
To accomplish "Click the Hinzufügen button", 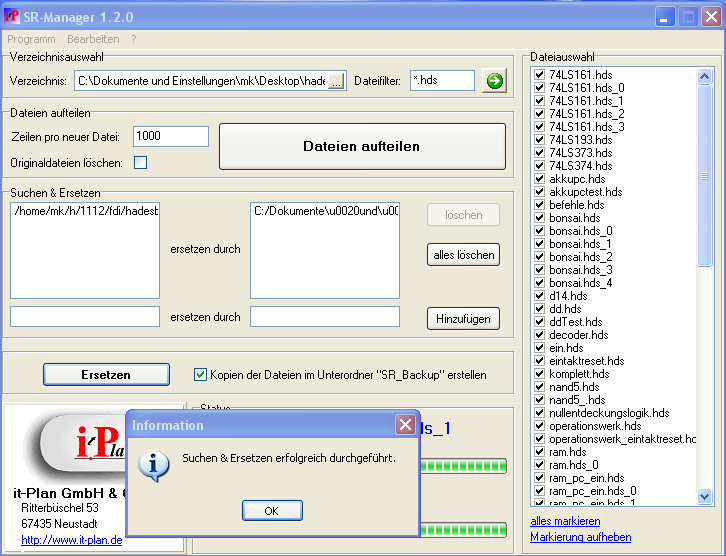I will (x=463, y=318).
